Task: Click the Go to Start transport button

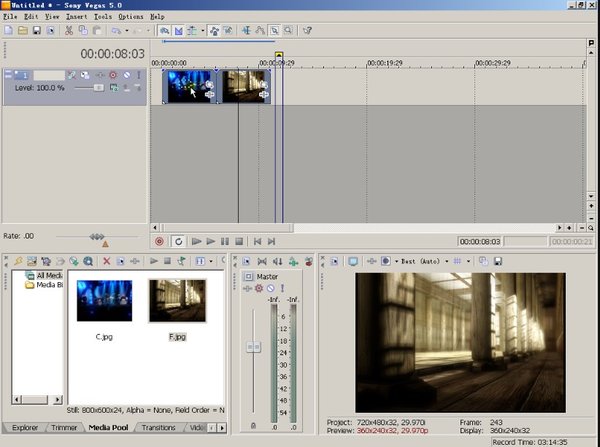Action: pyautogui.click(x=256, y=241)
